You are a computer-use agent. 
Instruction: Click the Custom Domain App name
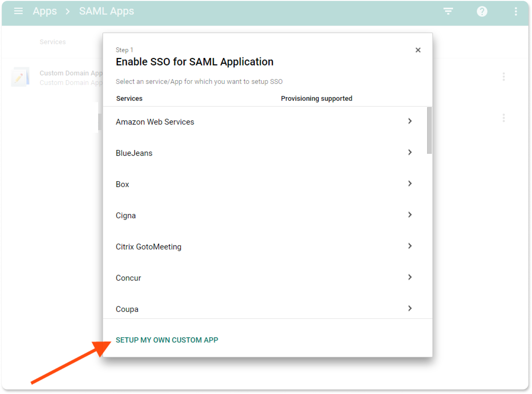point(71,73)
